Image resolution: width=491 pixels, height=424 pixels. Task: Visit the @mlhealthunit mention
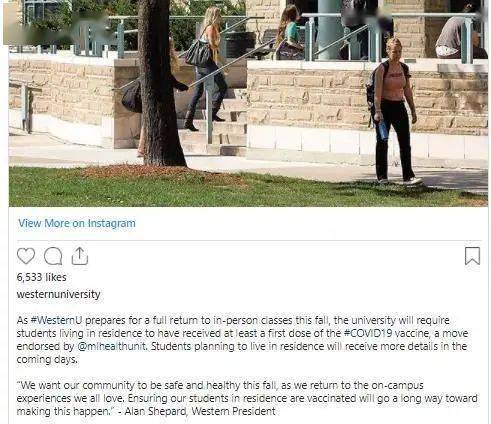111,346
